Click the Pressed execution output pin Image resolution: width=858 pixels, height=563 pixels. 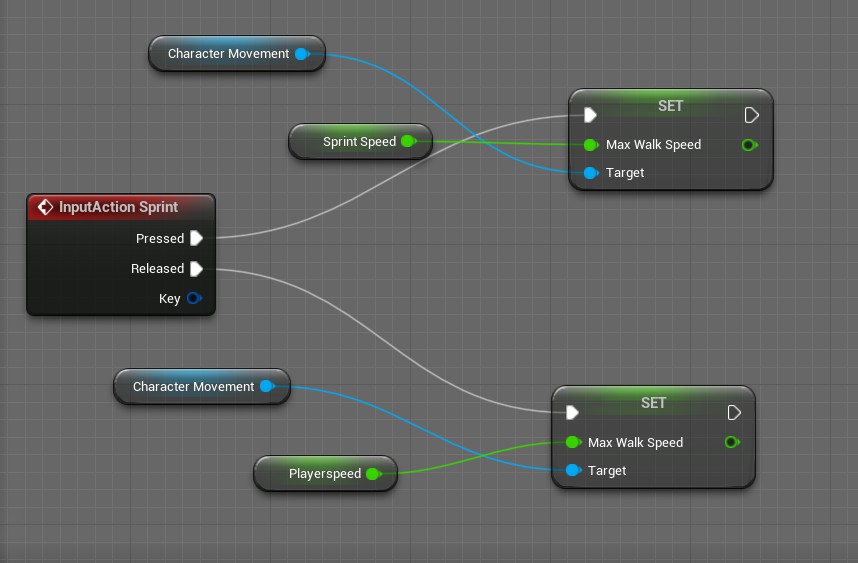click(196, 238)
